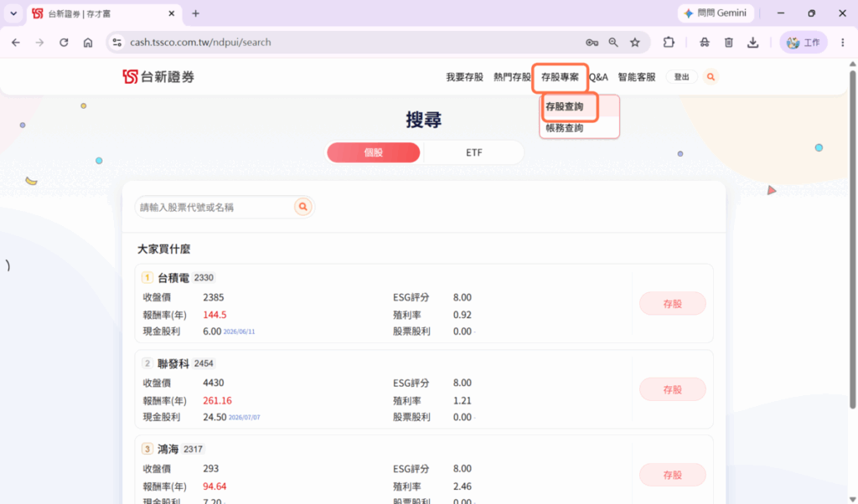
Task: Click the password key icon in address bar
Action: [592, 42]
